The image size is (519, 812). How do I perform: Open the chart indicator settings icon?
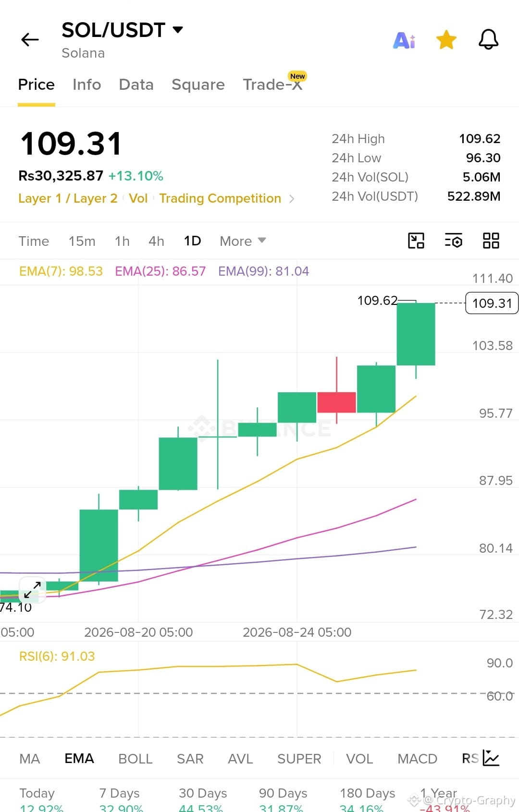(453, 241)
